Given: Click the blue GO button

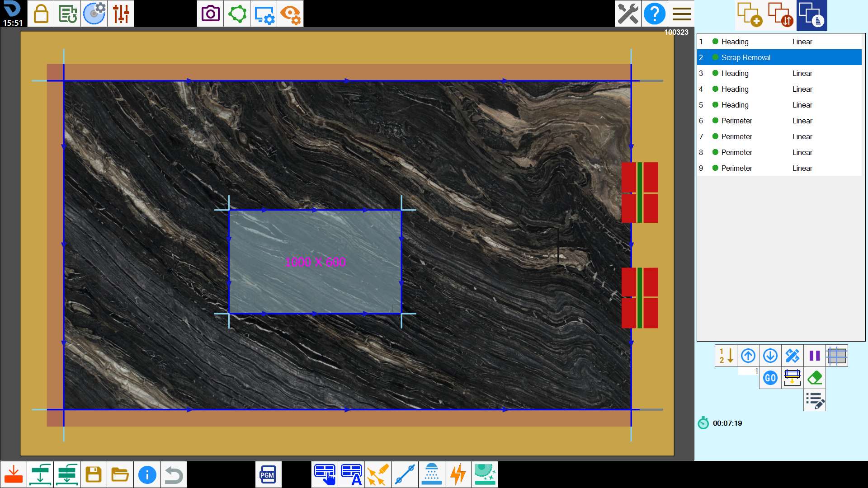Looking at the screenshot, I should [770, 378].
